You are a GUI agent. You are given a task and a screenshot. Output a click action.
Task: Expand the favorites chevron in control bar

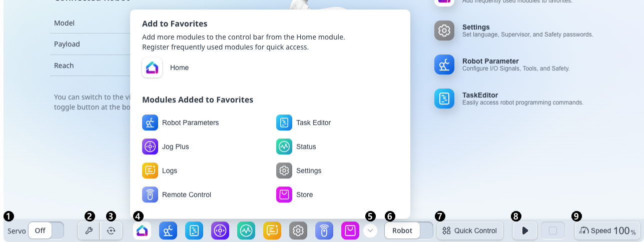pos(370,230)
